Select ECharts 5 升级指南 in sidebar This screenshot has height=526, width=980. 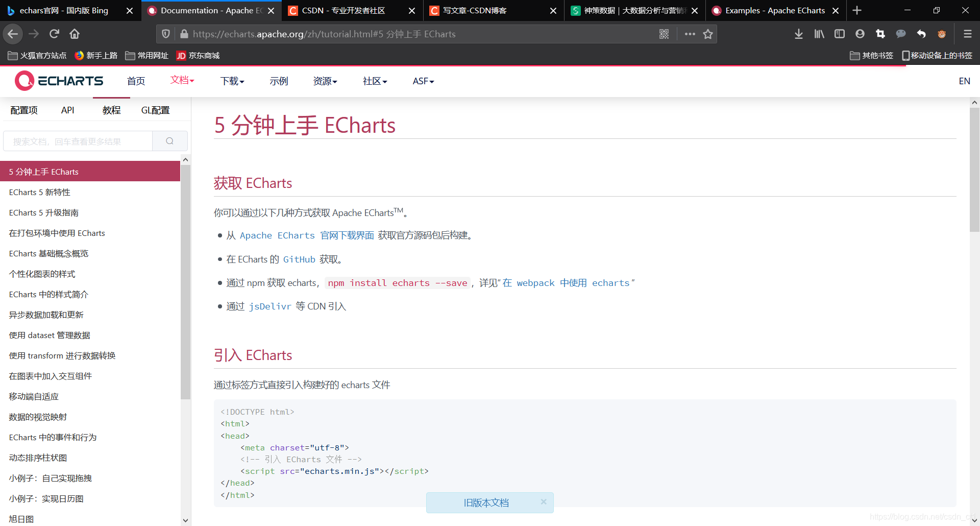(x=90, y=212)
